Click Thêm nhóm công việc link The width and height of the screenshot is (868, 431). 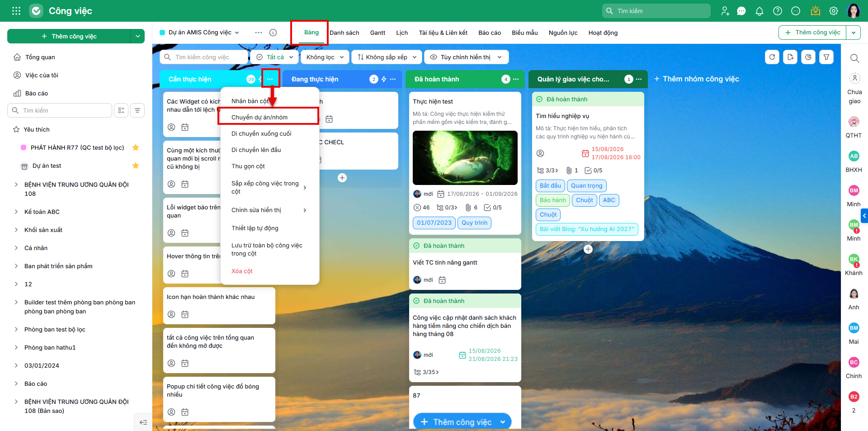(x=697, y=79)
